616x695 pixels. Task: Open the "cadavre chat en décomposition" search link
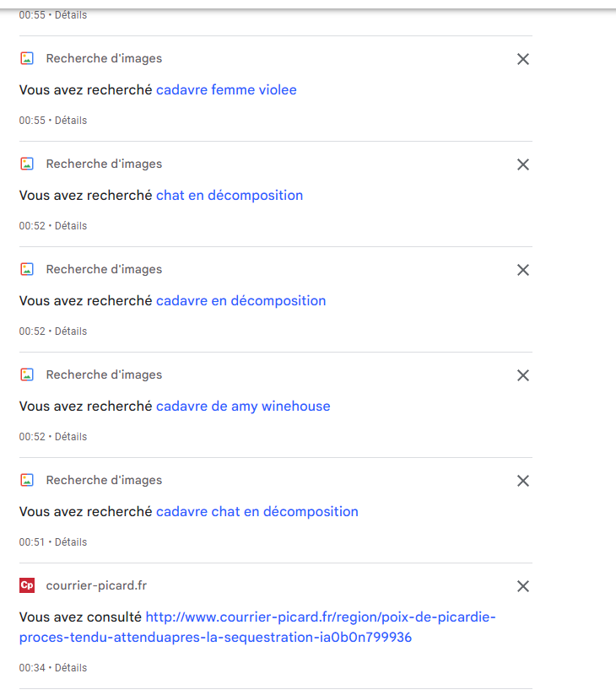257,512
